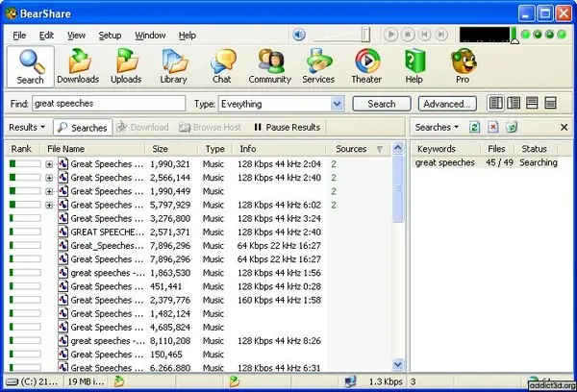Image resolution: width=577 pixels, height=392 pixels.
Task: Expand the result sized 1,990,449
Action: click(49, 191)
